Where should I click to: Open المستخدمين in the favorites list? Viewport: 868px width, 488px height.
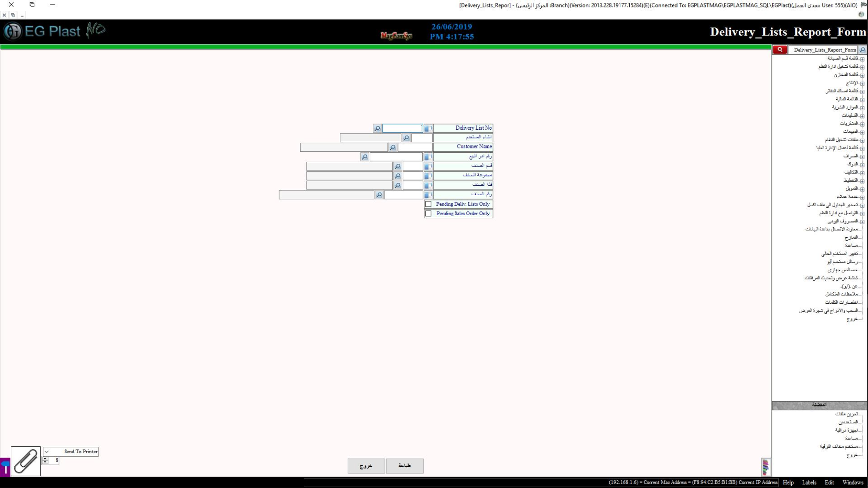[x=848, y=422]
